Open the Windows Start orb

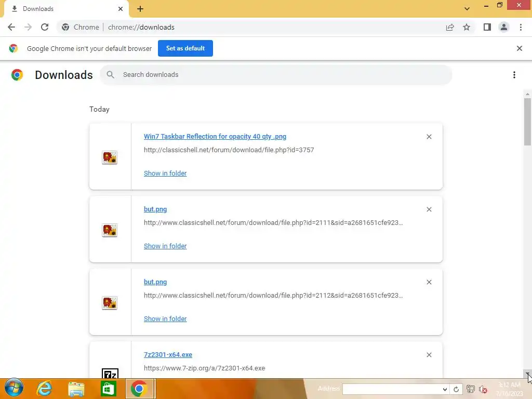pyautogui.click(x=14, y=388)
